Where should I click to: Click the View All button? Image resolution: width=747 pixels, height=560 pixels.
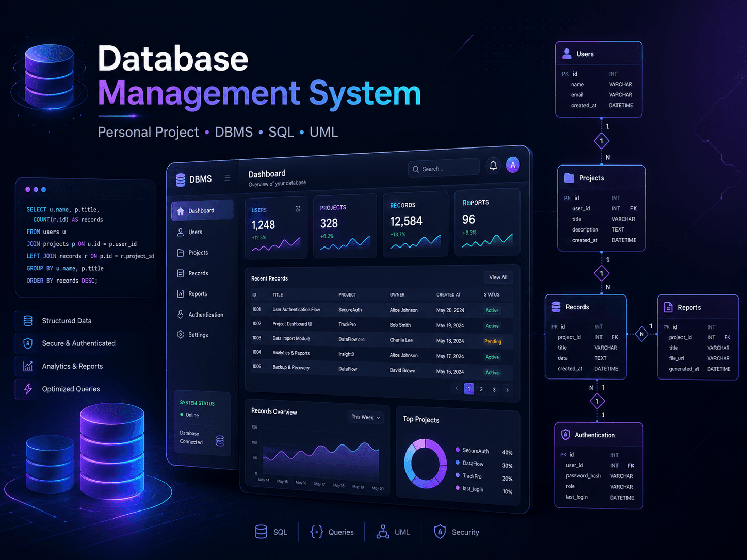click(x=498, y=277)
